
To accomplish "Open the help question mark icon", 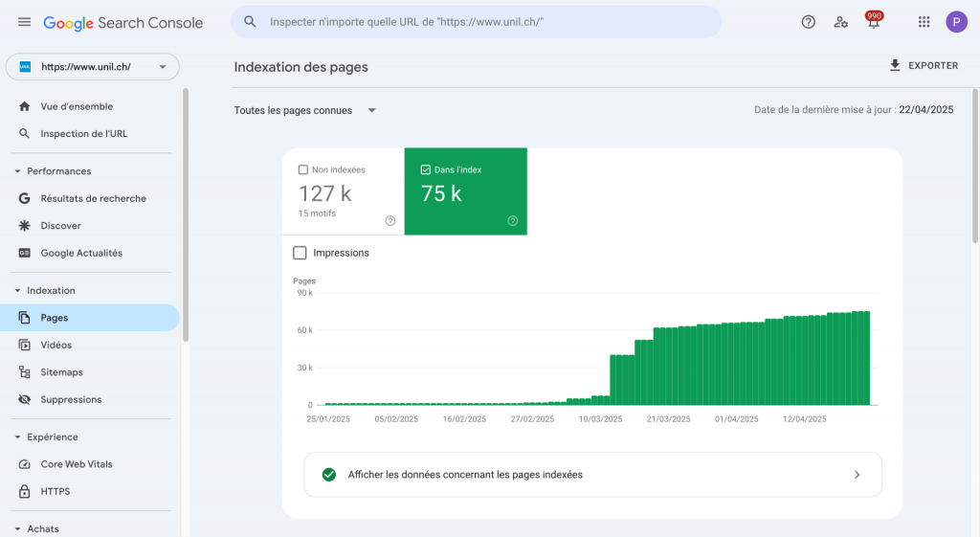I will pos(808,23).
